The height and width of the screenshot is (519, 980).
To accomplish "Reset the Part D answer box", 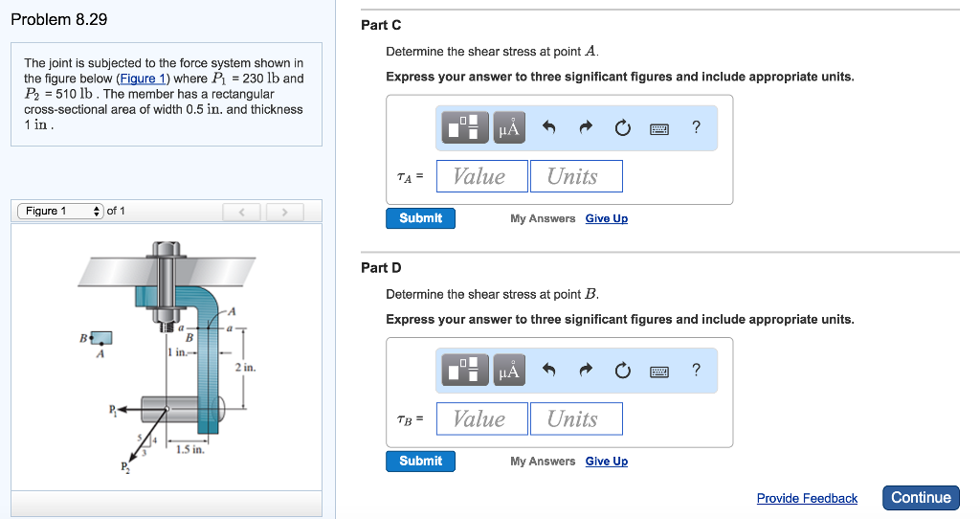I will 623,372.
